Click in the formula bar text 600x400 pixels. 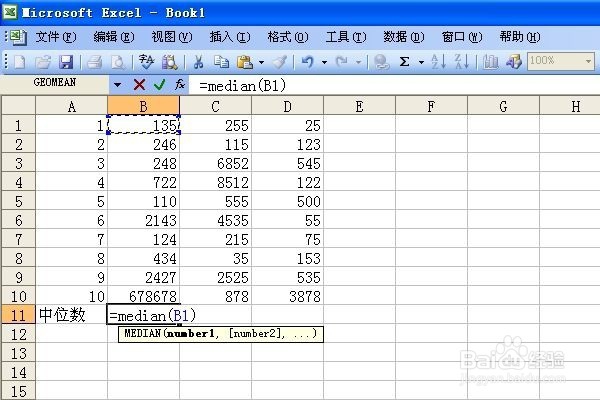point(242,85)
